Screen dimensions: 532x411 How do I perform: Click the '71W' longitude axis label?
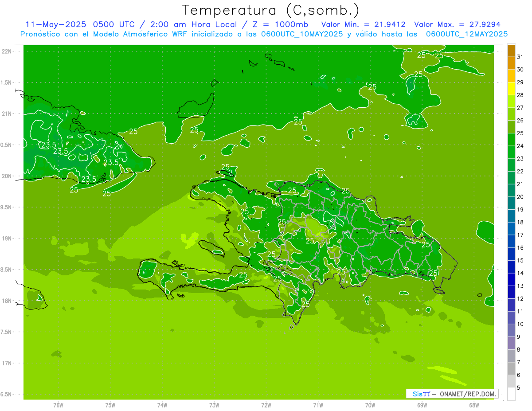tap(318, 405)
